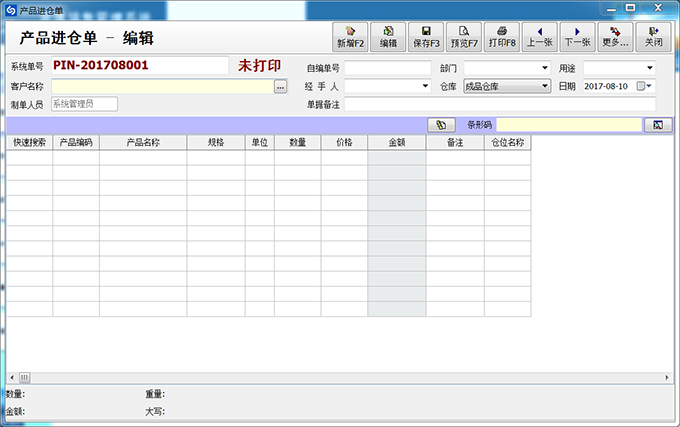Click the 打印F8 print button

(x=502, y=37)
